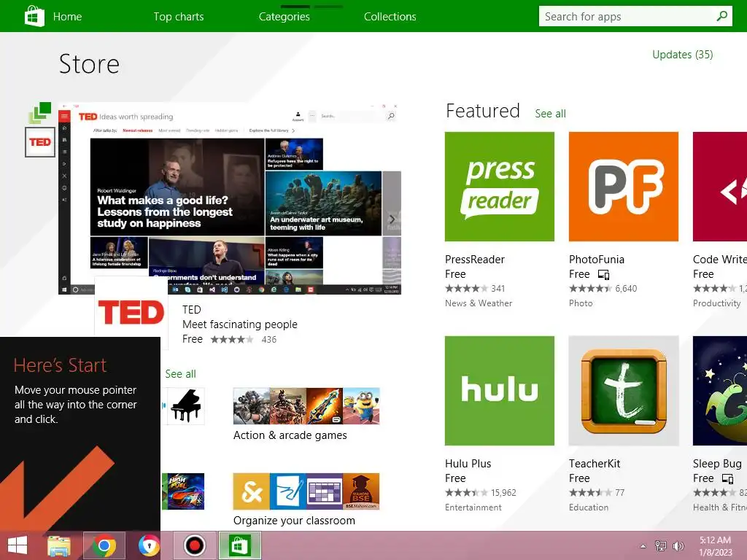
Task: Open the Chrome key-logo taskbar icon
Action: coord(149,545)
